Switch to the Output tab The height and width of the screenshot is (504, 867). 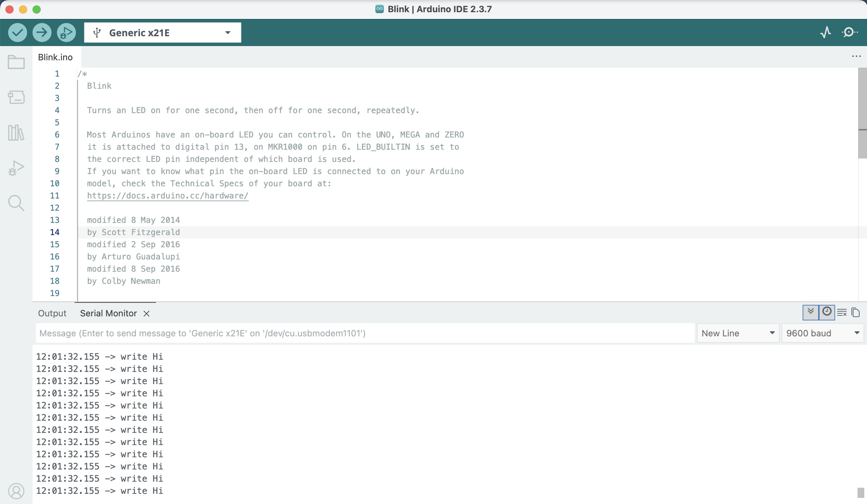[x=52, y=313]
